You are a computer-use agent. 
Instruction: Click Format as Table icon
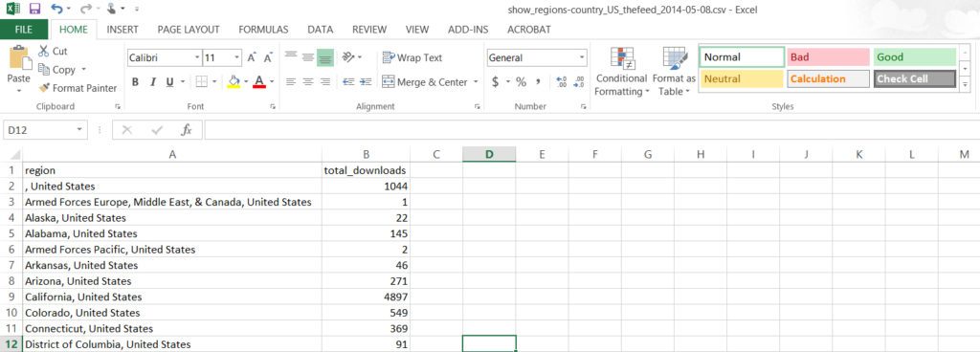pyautogui.click(x=674, y=72)
